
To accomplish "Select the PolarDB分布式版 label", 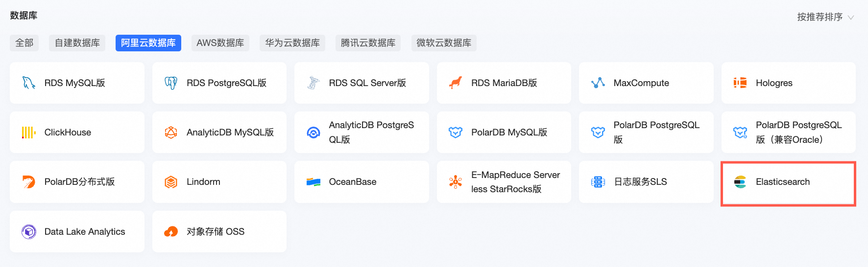I will [x=80, y=182].
